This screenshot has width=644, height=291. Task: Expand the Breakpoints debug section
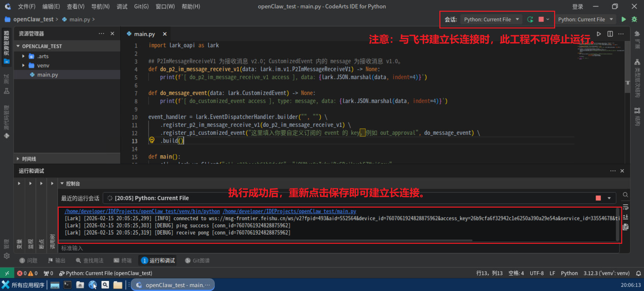(41, 184)
